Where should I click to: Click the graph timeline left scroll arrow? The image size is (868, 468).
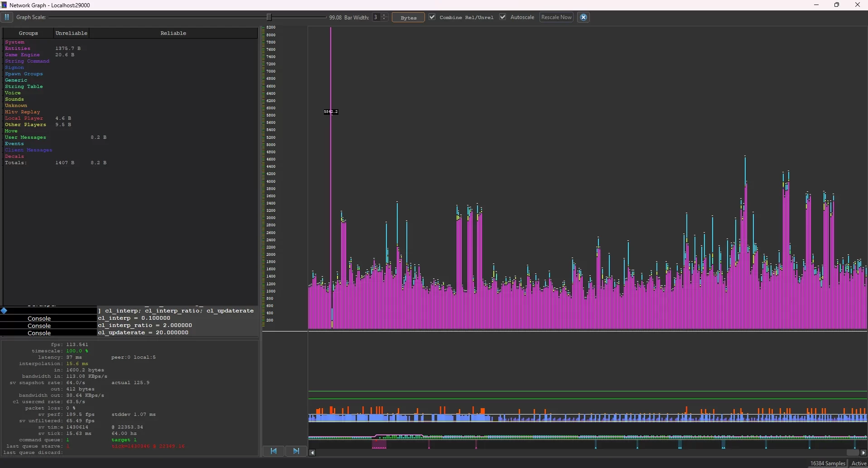click(x=312, y=453)
